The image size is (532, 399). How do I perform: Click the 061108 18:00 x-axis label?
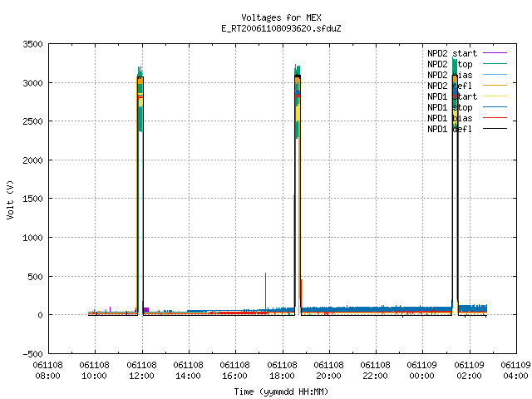(282, 371)
